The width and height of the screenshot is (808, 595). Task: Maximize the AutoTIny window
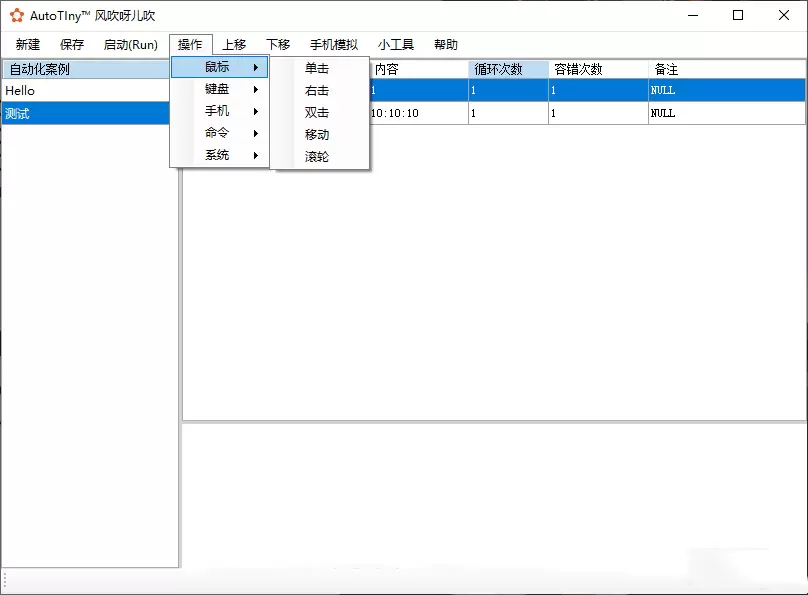738,15
